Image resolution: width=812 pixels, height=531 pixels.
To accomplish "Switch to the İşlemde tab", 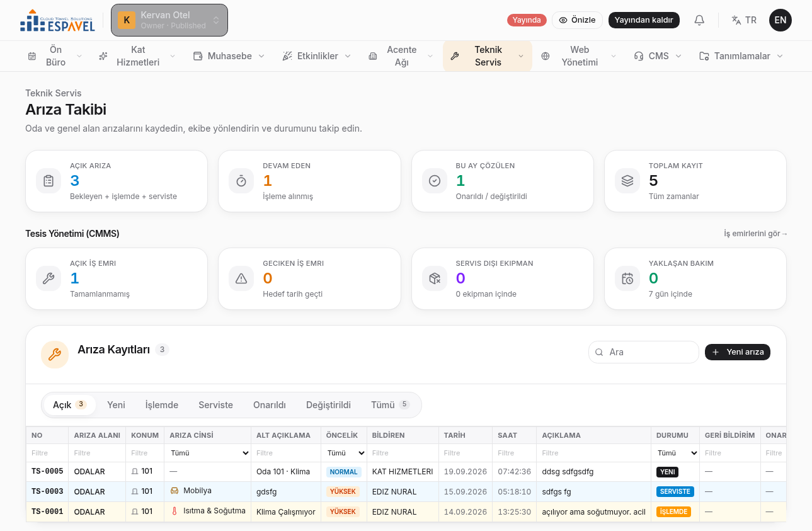I will tap(162, 405).
